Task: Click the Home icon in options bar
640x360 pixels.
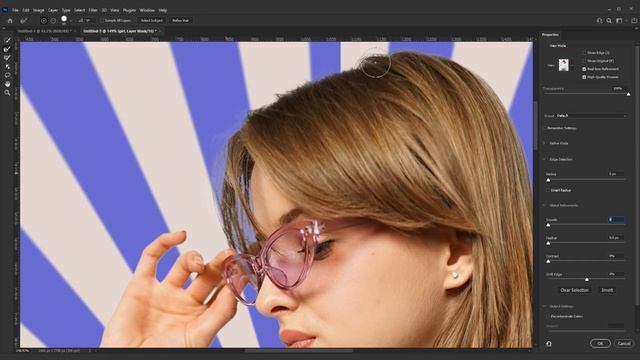Action: (10, 20)
